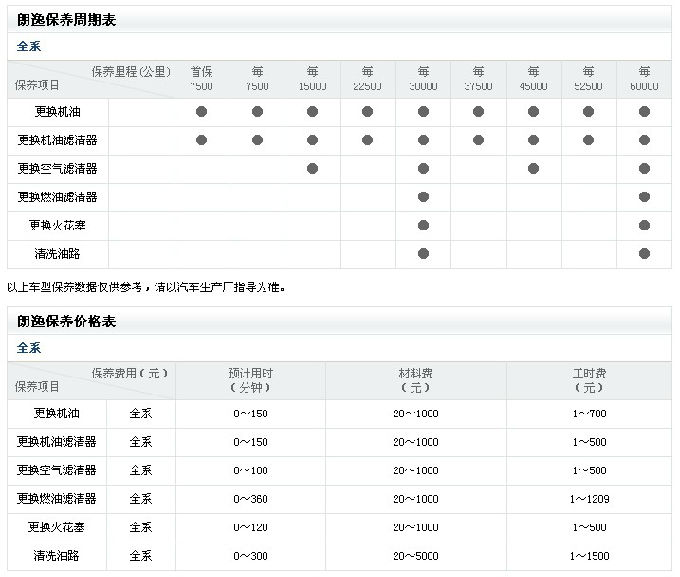Screen dimensions: 680x577
Task: Select the 每 30000 column header
Action: [423, 79]
